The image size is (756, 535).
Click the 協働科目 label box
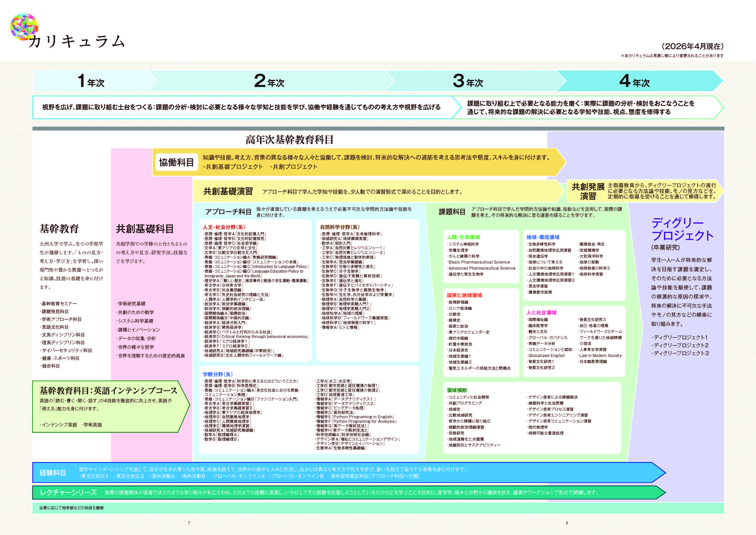(176, 162)
